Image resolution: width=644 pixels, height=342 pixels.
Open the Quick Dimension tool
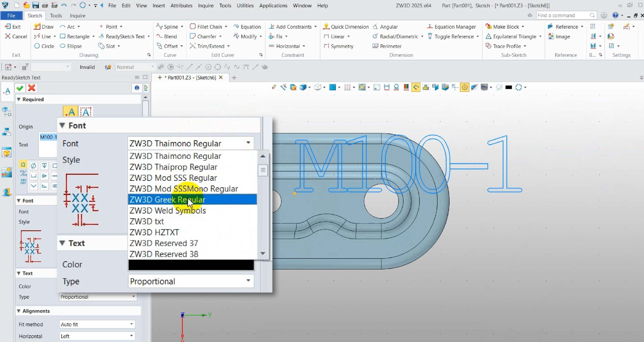coord(346,27)
